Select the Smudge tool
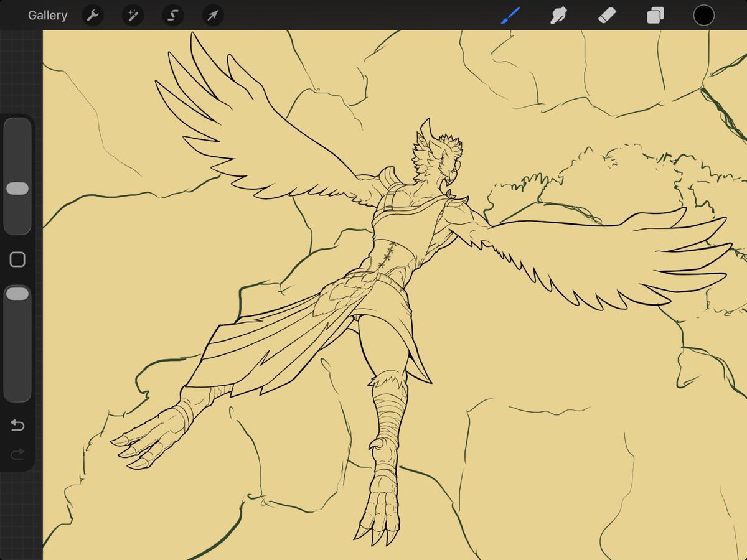 559,16
